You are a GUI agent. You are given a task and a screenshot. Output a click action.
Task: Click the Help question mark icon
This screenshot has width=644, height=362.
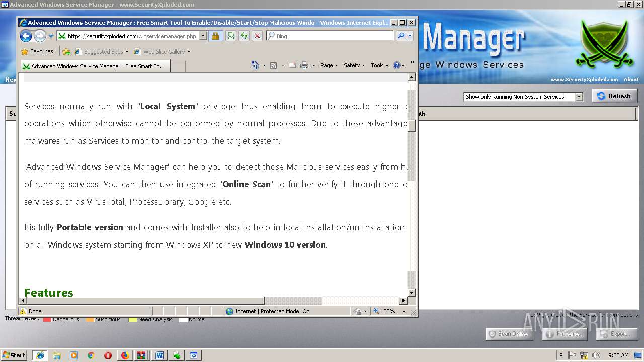(396, 65)
